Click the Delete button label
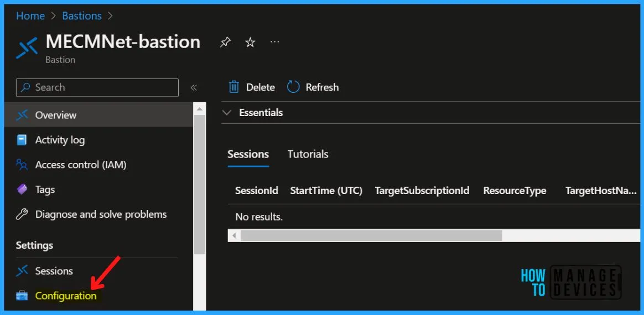This screenshot has height=315, width=644. (261, 87)
